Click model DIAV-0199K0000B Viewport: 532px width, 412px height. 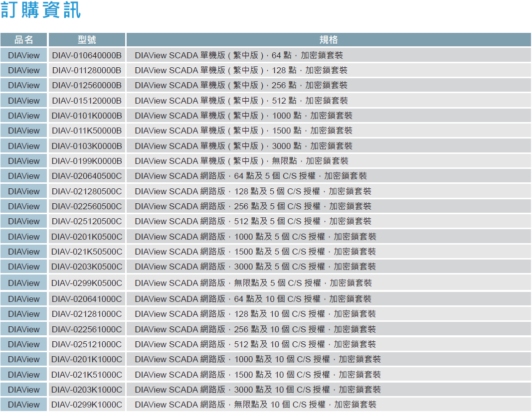(87, 161)
